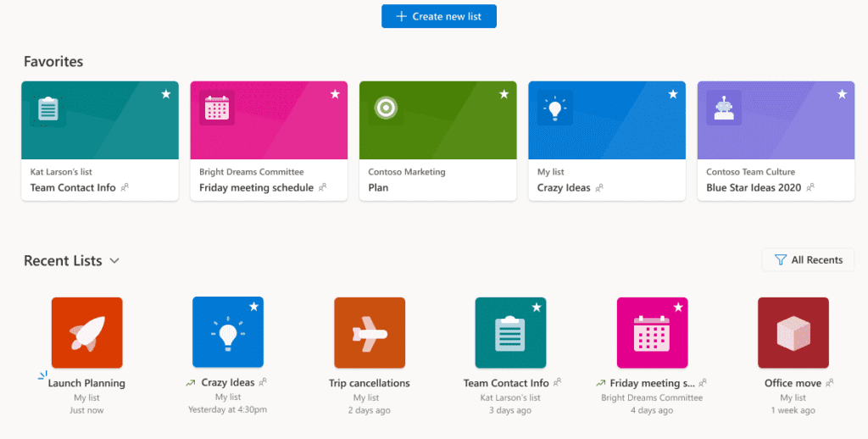Click the Just now timestamp

[x=86, y=410]
